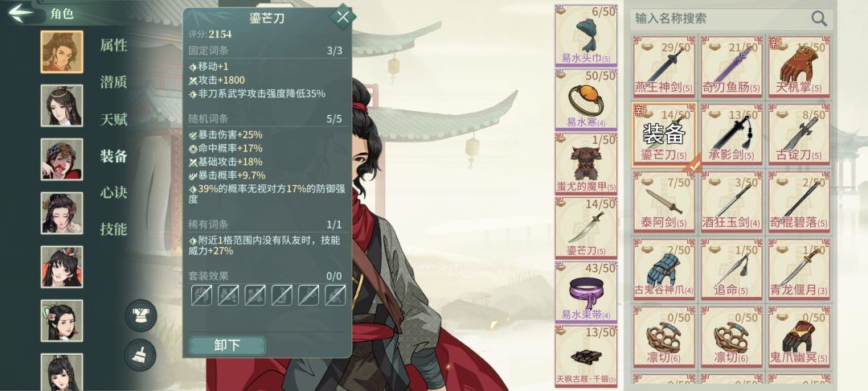868x391 pixels.
Task: Go to the 技能 tab
Action: click(113, 228)
